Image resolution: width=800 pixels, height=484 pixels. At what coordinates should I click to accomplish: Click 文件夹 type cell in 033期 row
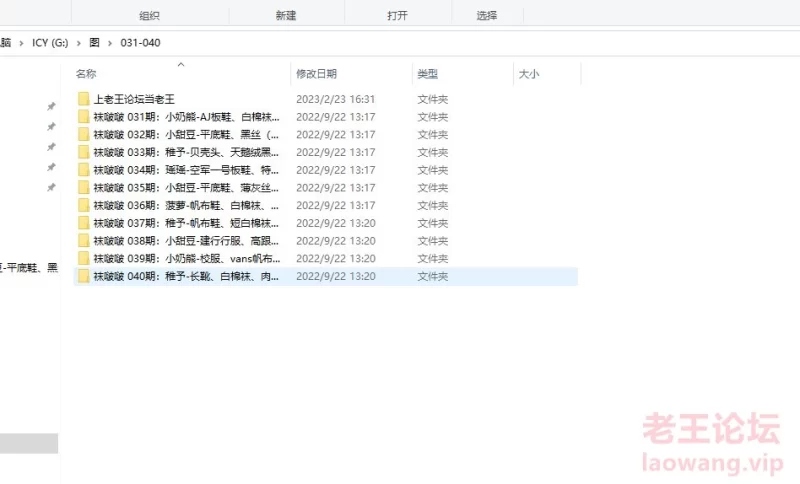click(x=433, y=152)
